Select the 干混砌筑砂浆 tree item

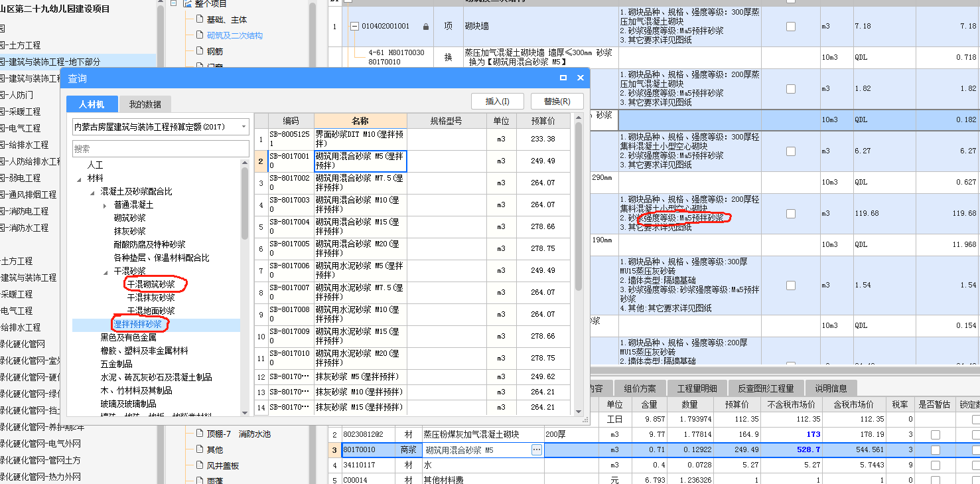tap(151, 284)
